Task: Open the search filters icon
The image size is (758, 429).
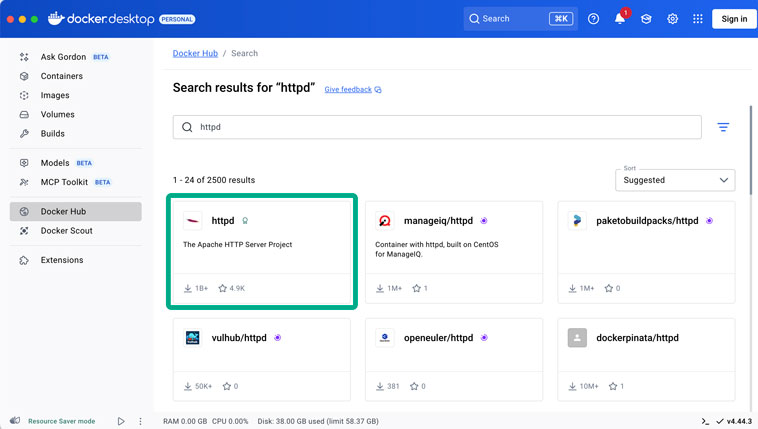Action: tap(723, 127)
